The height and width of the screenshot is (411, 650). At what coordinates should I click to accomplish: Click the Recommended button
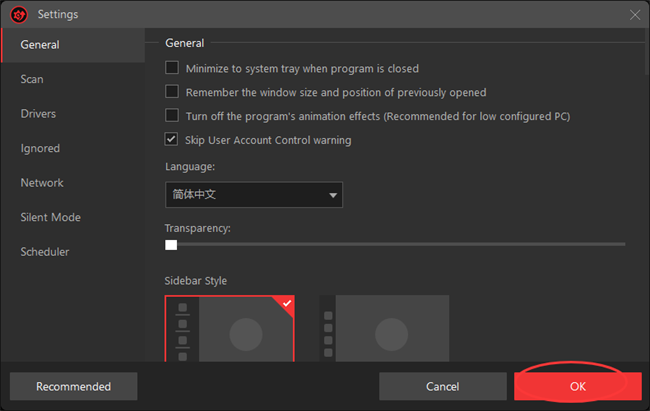pyautogui.click(x=73, y=386)
